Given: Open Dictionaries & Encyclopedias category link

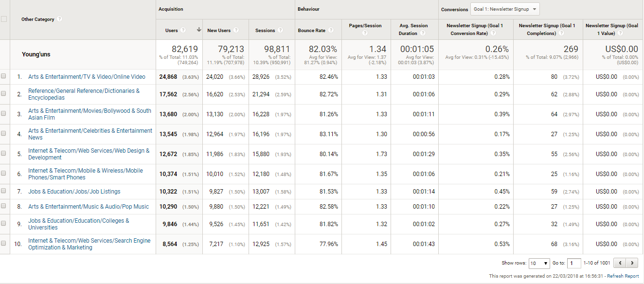Looking at the screenshot, I should [x=84, y=94].
